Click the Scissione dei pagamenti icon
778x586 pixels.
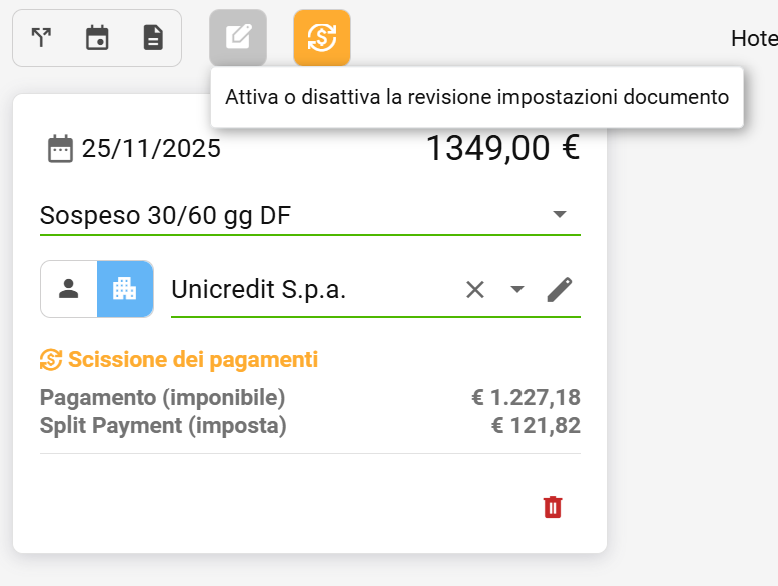51,359
